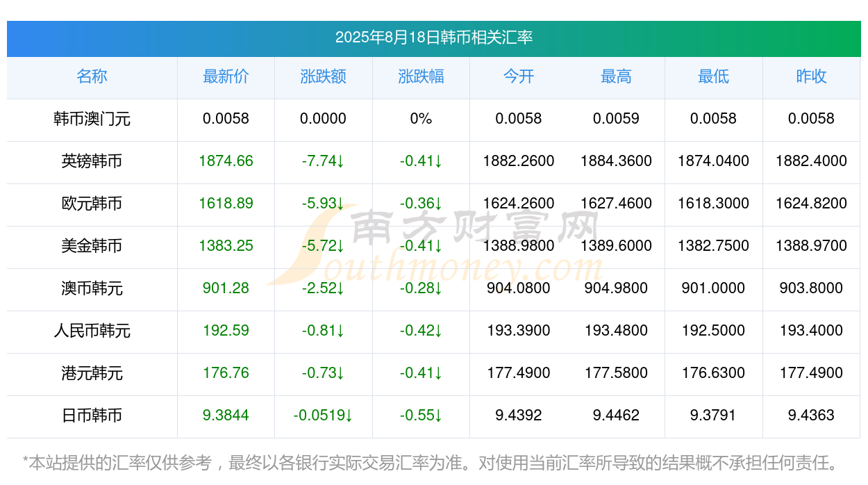Select the 涨跌额 column header
This screenshot has width=868, height=485.
coord(323,76)
